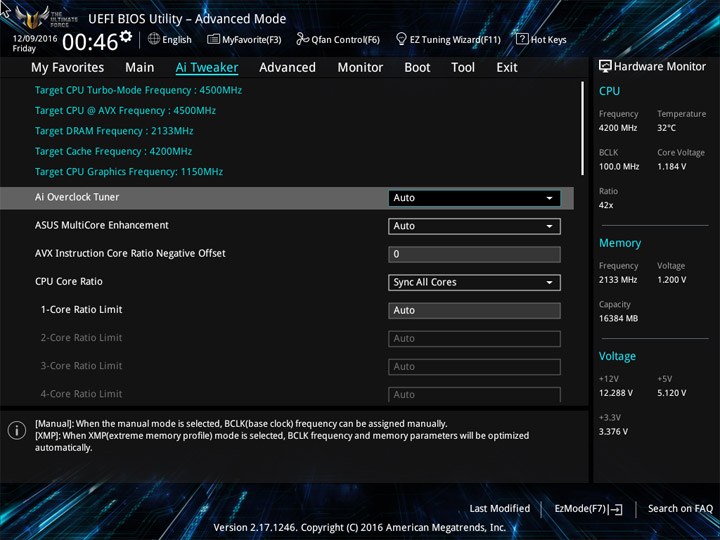Click the 3-Core Ratio Limit field
The height and width of the screenshot is (540, 720).
click(x=474, y=367)
